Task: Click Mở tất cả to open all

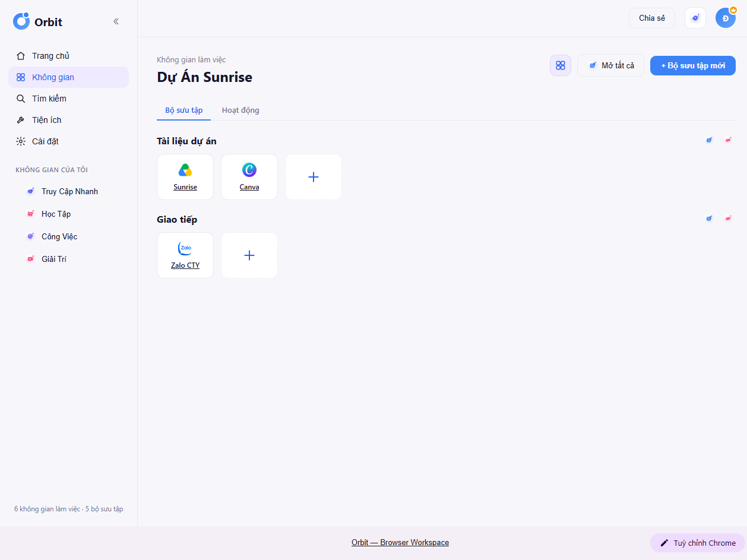Action: pyautogui.click(x=610, y=65)
